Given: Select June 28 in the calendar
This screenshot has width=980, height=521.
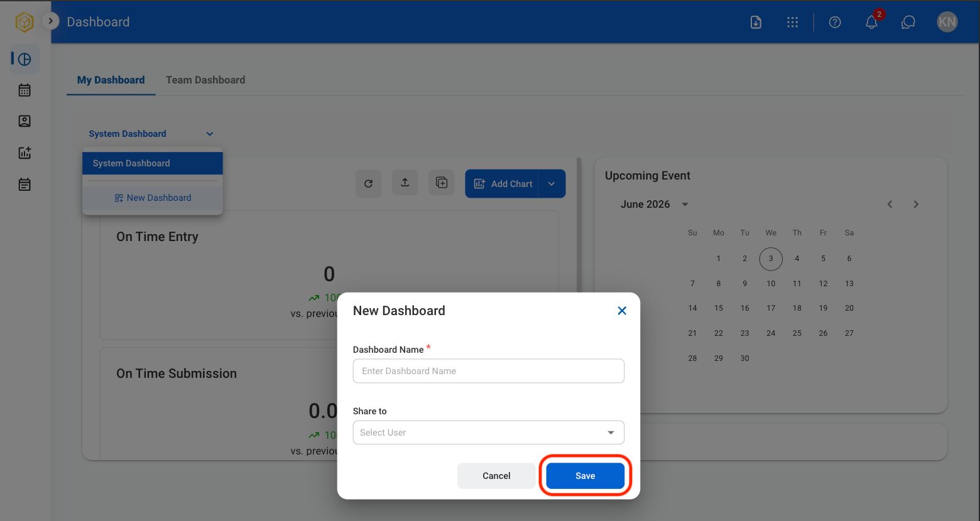Looking at the screenshot, I should click(692, 358).
